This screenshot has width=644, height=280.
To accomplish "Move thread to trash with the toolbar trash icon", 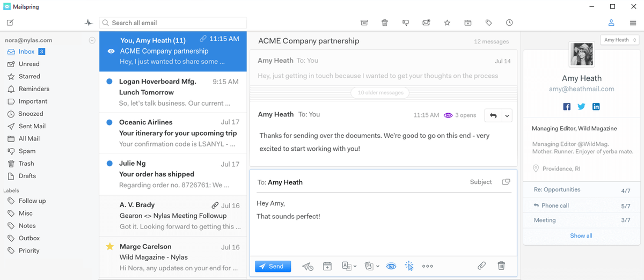I will (x=385, y=23).
